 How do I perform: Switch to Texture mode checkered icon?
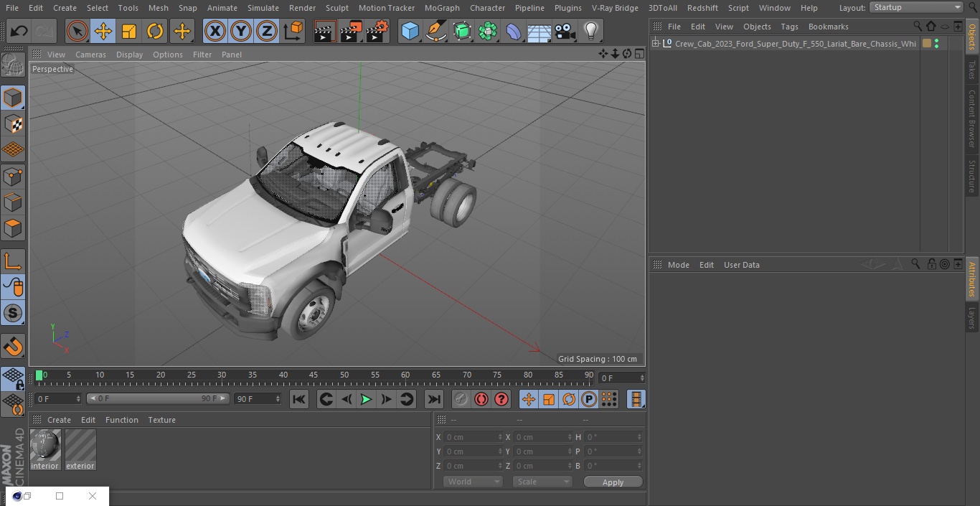[13, 123]
